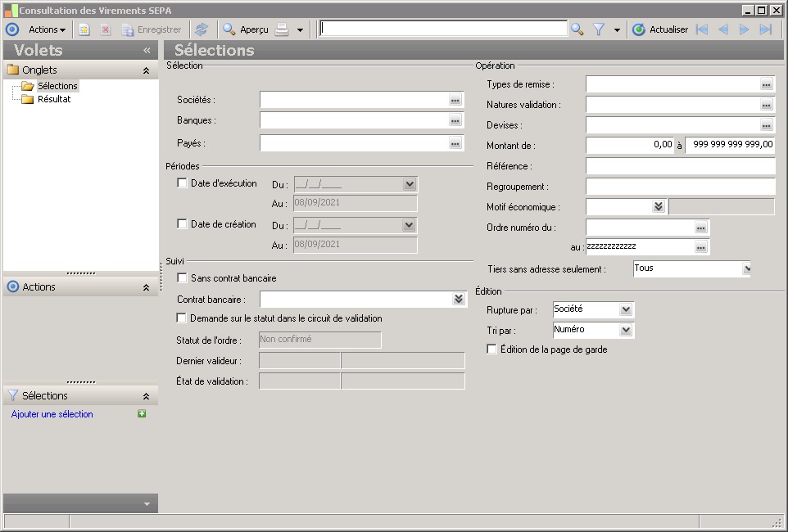The height and width of the screenshot is (532, 788).
Task: Check Sans contrat bancaire
Action: tap(183, 278)
